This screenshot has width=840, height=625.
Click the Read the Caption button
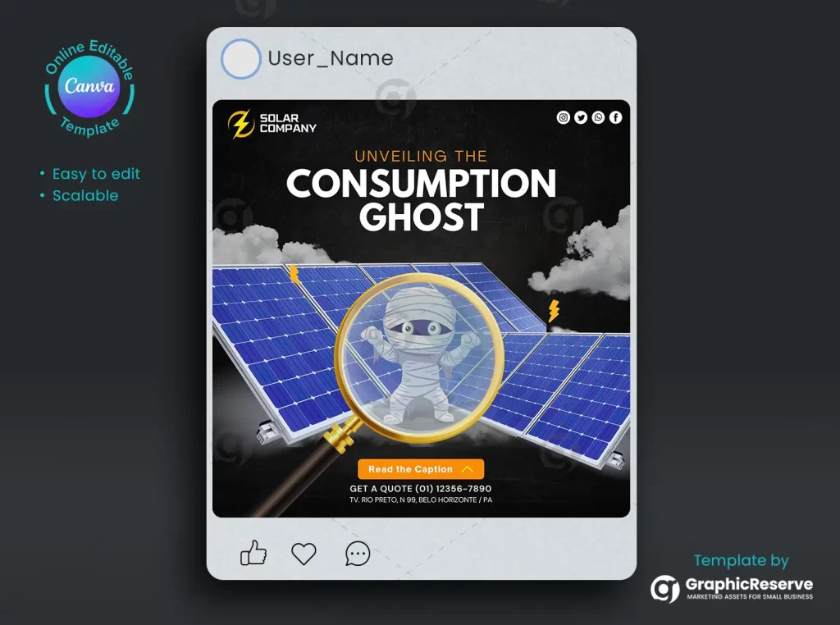[421, 469]
